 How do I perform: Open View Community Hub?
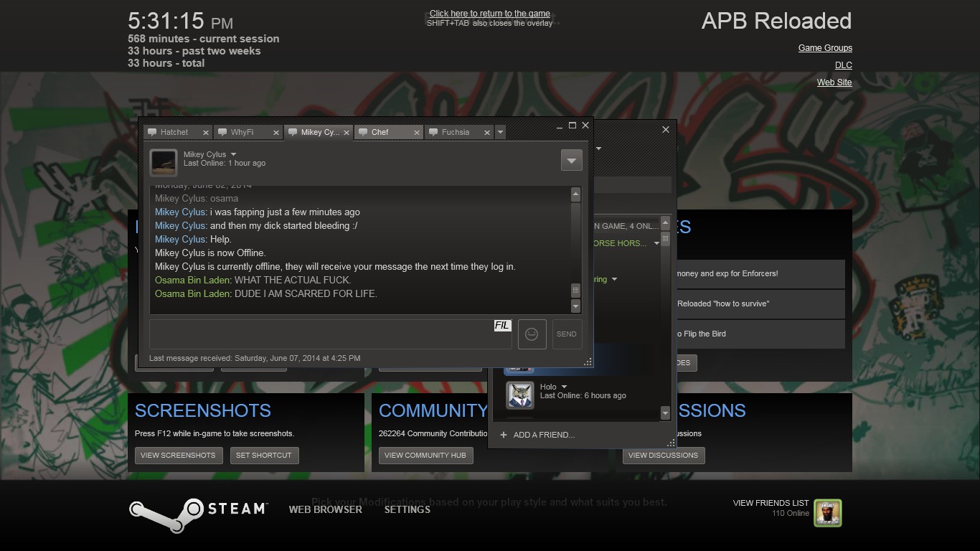point(425,456)
